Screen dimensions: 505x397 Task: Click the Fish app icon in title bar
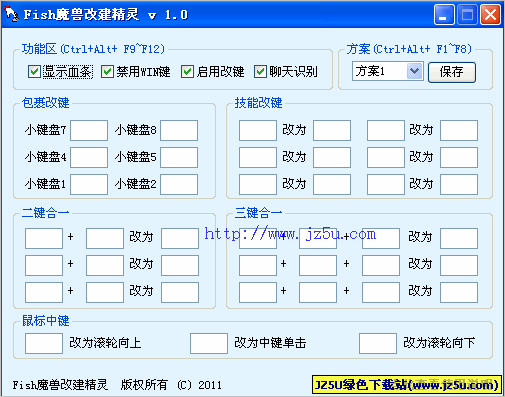tap(12, 14)
